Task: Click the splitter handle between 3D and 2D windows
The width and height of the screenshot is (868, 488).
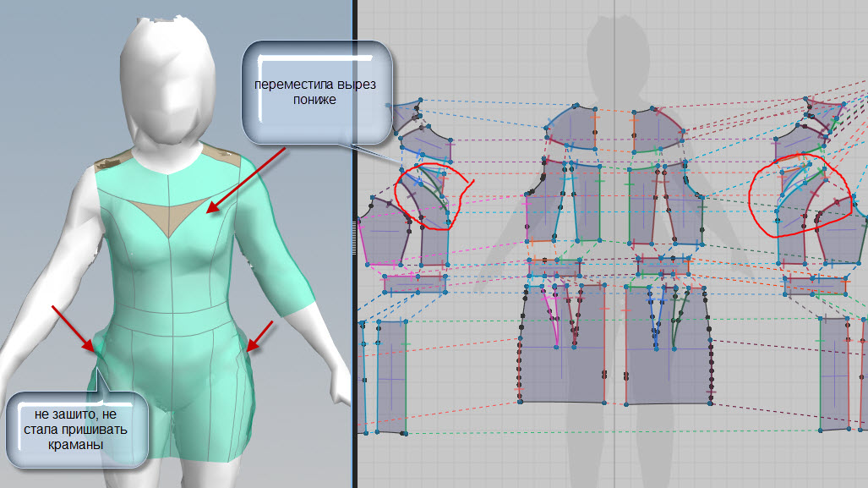Action: [x=354, y=239]
